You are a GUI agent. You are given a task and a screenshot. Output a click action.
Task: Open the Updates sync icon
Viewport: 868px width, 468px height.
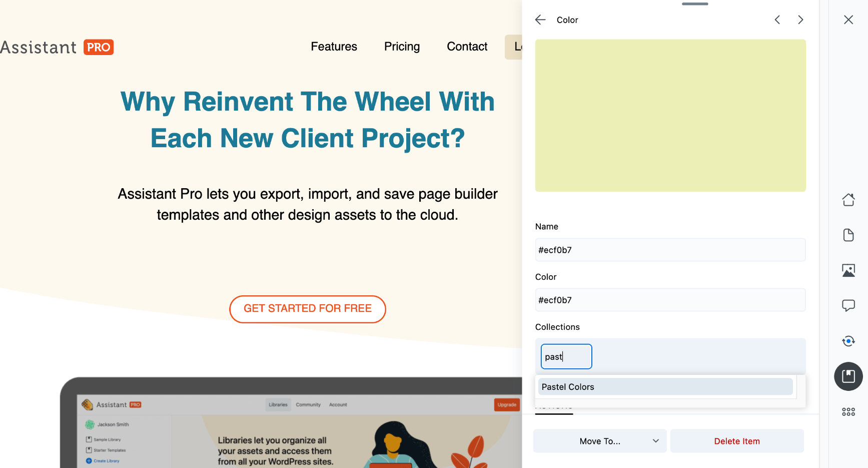click(x=848, y=341)
